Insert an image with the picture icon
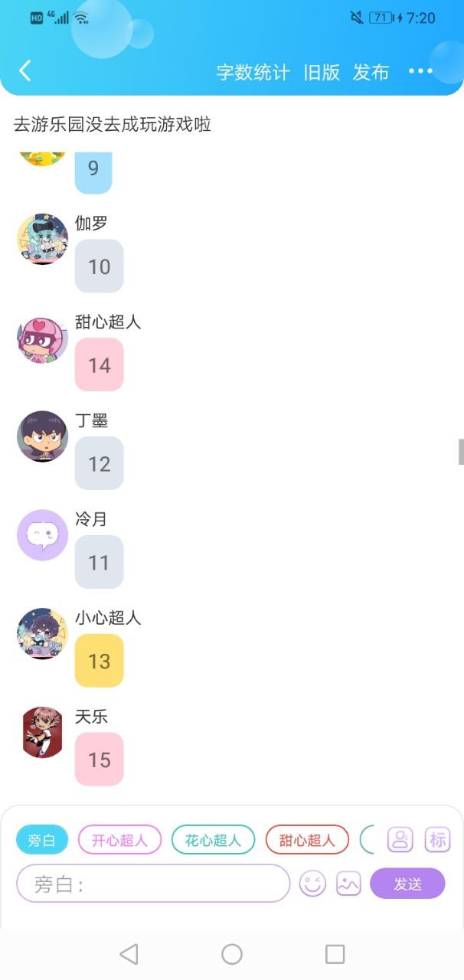 coord(348,884)
